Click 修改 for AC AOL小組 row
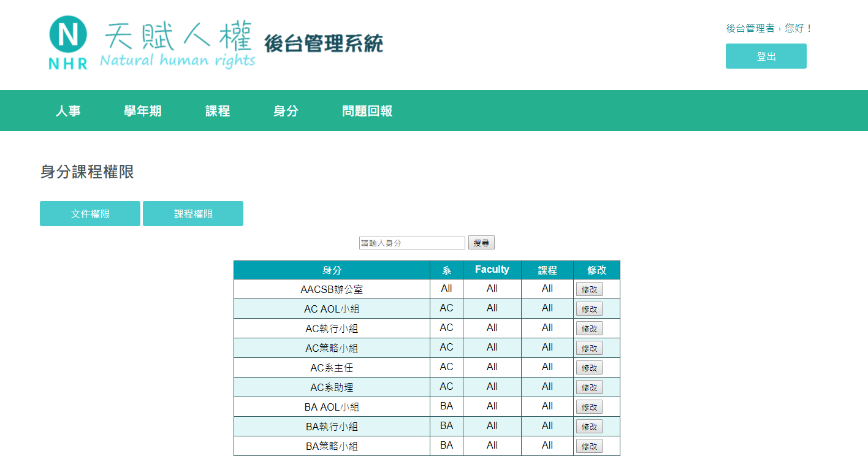 (x=589, y=309)
